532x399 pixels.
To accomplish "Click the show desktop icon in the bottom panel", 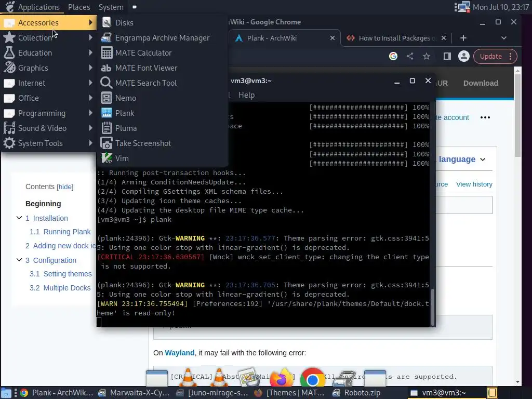I will click(6, 393).
